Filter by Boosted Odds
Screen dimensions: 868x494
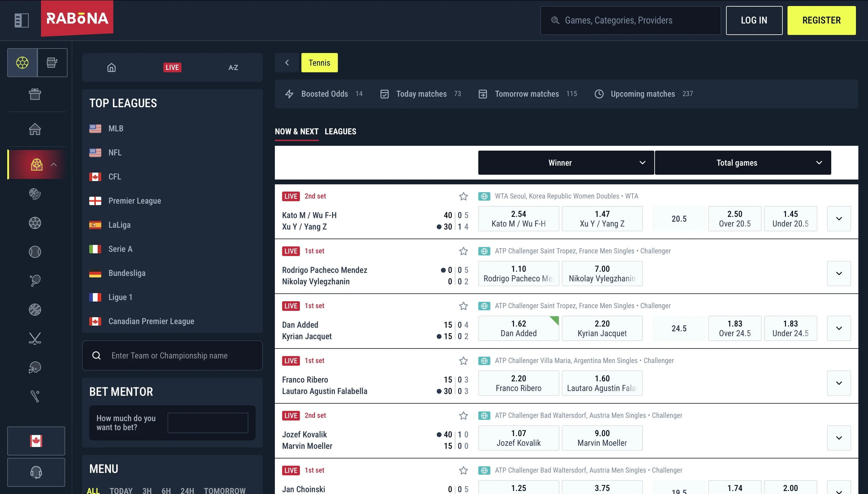(324, 94)
